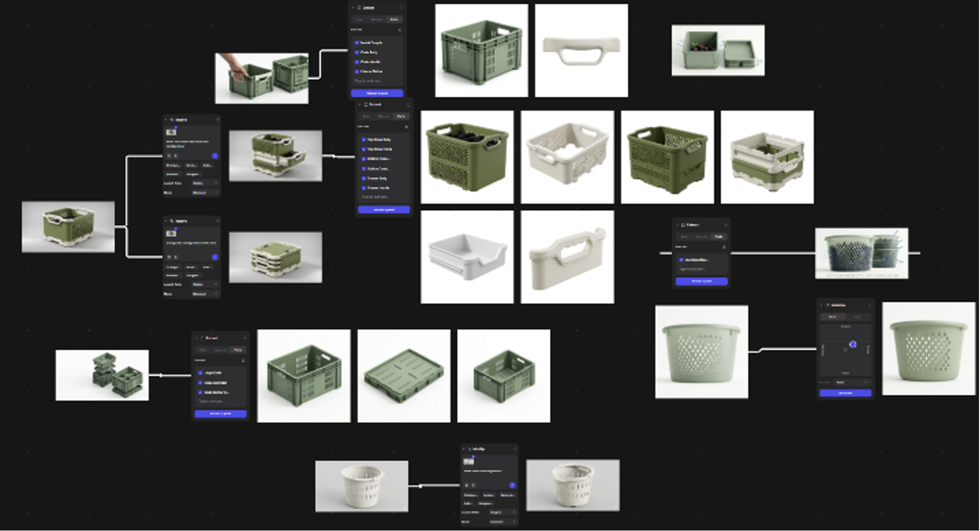Select the lone white handle part image

click(x=581, y=50)
